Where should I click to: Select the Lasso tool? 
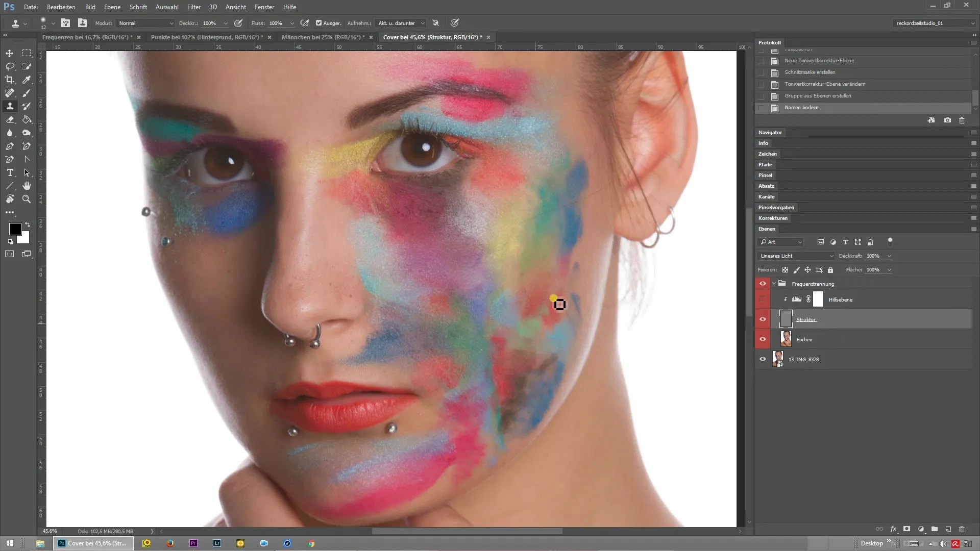click(10, 66)
